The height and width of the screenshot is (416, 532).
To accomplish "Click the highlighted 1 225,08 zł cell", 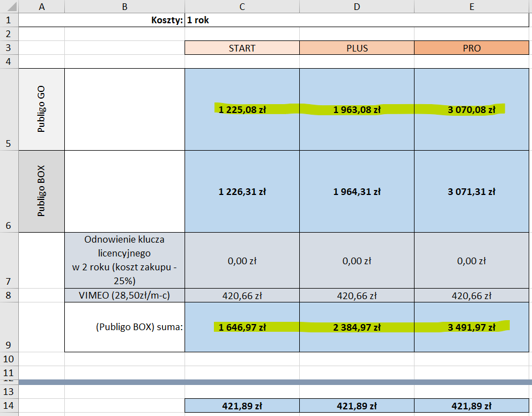I will click(242, 110).
